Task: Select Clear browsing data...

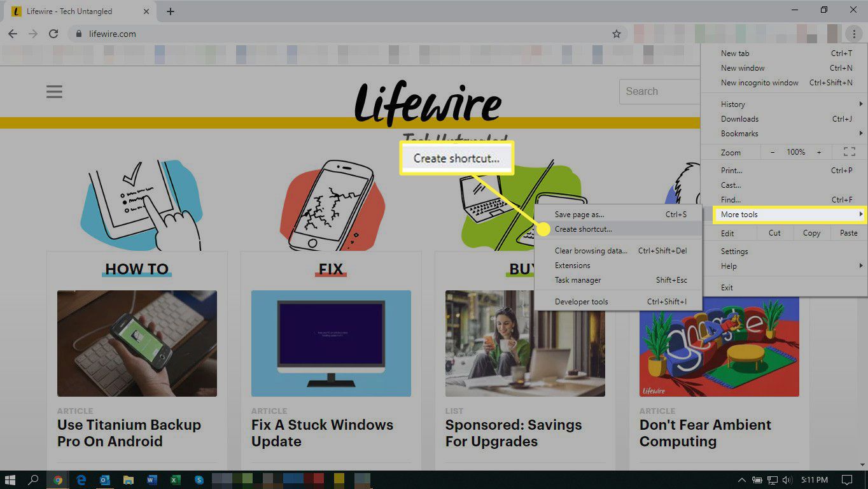Action: 618,251
